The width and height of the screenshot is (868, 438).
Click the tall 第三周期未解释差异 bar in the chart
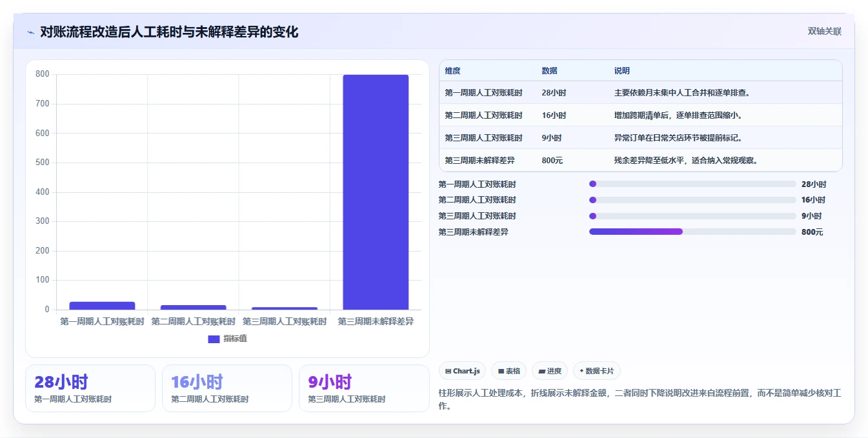pyautogui.click(x=376, y=192)
